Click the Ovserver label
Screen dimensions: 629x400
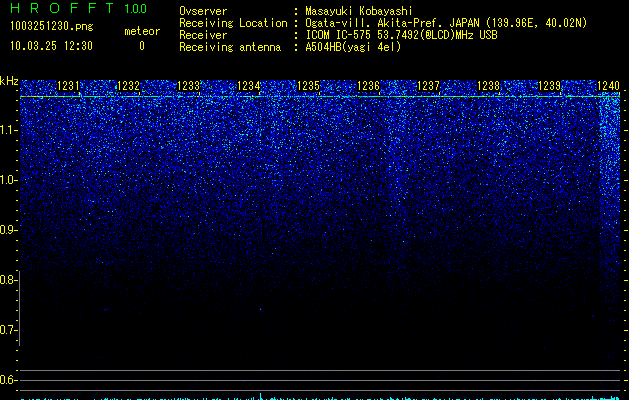pyautogui.click(x=203, y=11)
